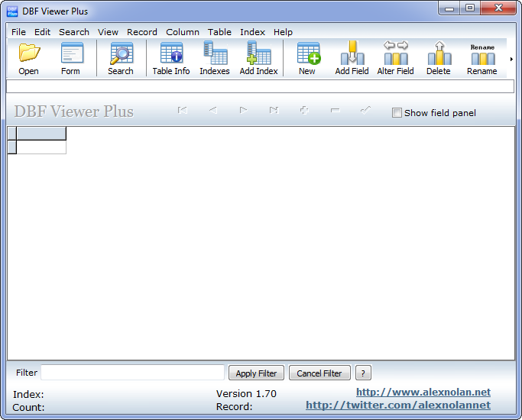Close the DBF Viewer Plus window
Image resolution: width=522 pixels, height=420 pixels.
coord(498,8)
